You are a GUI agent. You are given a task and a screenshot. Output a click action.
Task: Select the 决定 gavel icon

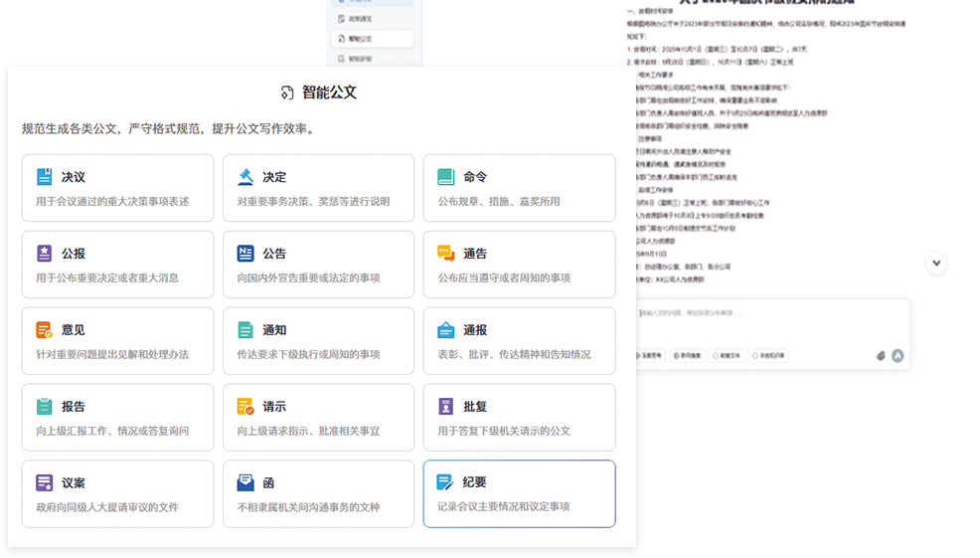pyautogui.click(x=245, y=177)
